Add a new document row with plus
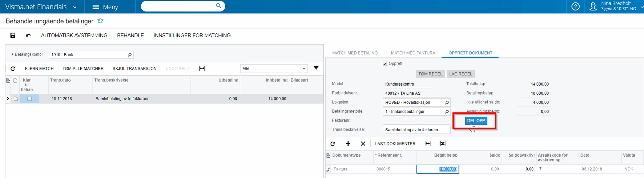 click(348, 144)
